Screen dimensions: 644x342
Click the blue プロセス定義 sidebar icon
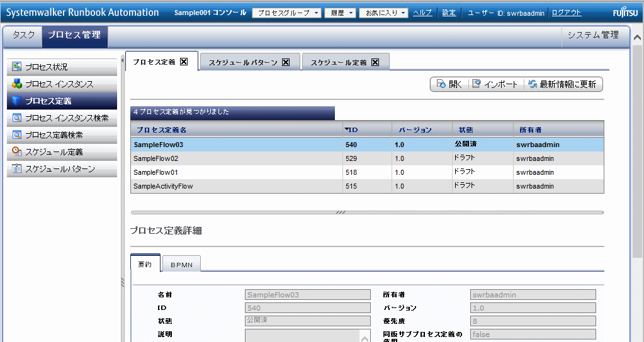16,101
